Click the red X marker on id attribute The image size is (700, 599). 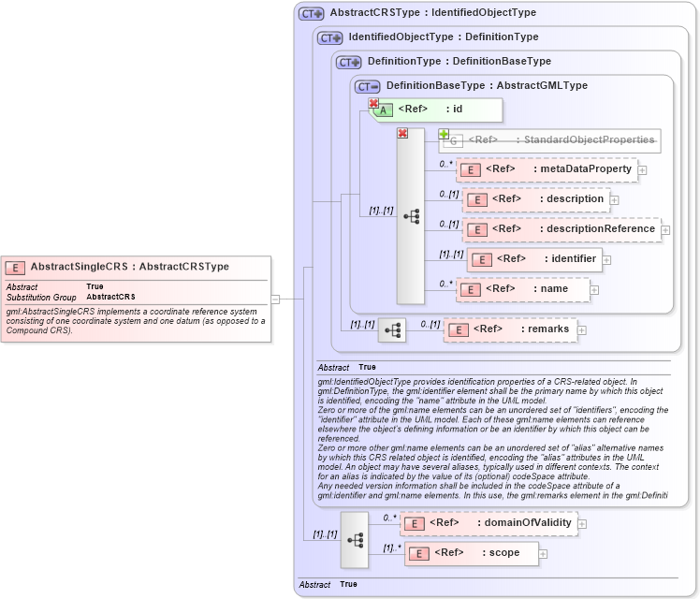coord(373,103)
